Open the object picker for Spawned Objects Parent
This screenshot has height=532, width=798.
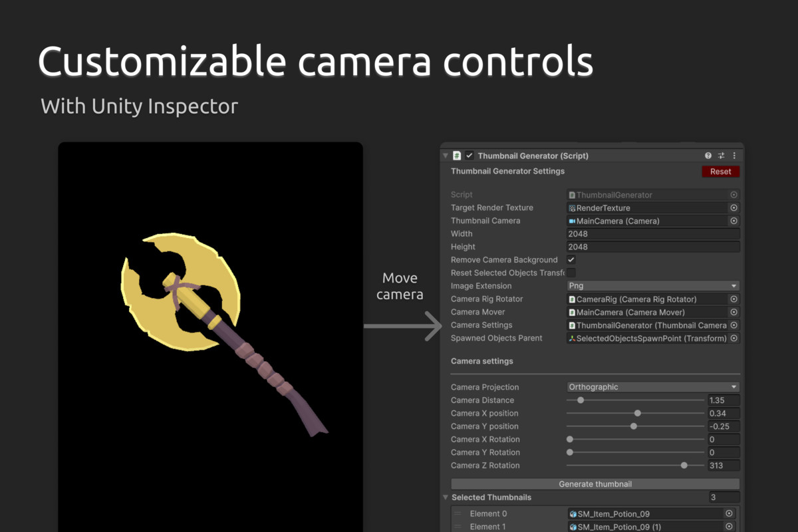(733, 338)
